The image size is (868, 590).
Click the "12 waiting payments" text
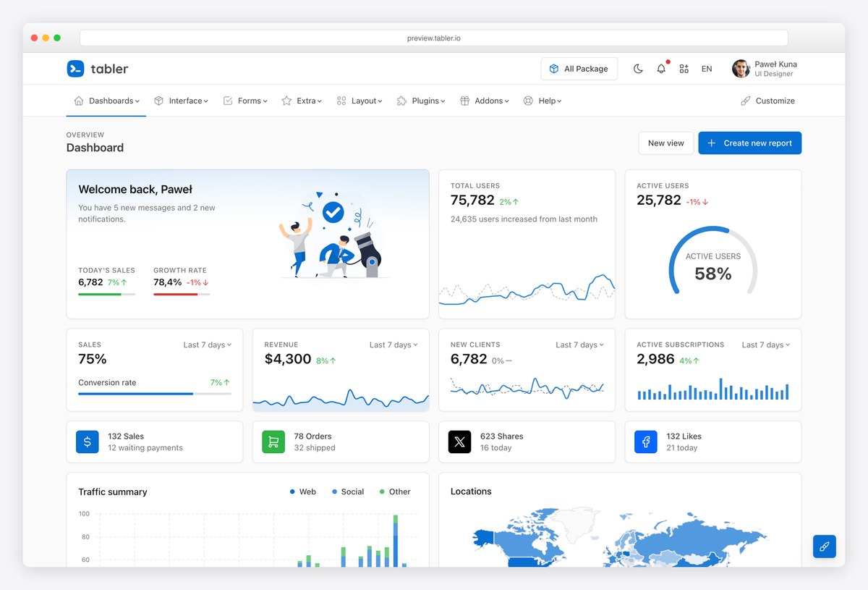(145, 448)
